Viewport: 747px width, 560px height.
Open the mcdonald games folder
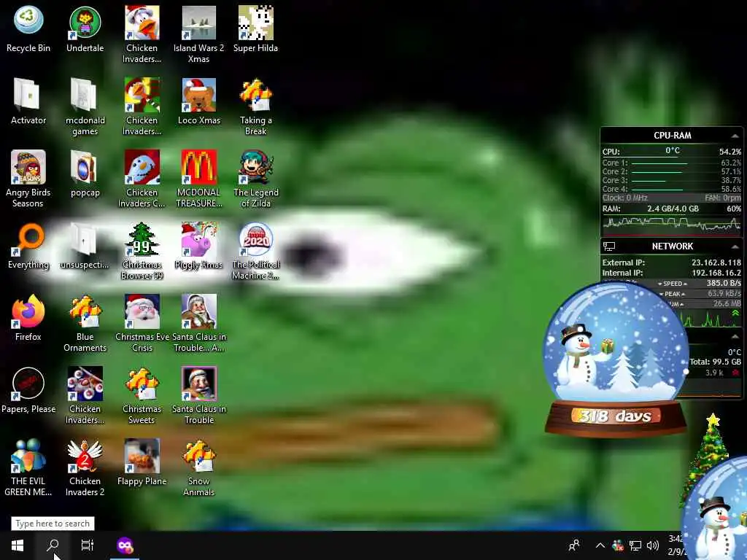pyautogui.click(x=85, y=106)
